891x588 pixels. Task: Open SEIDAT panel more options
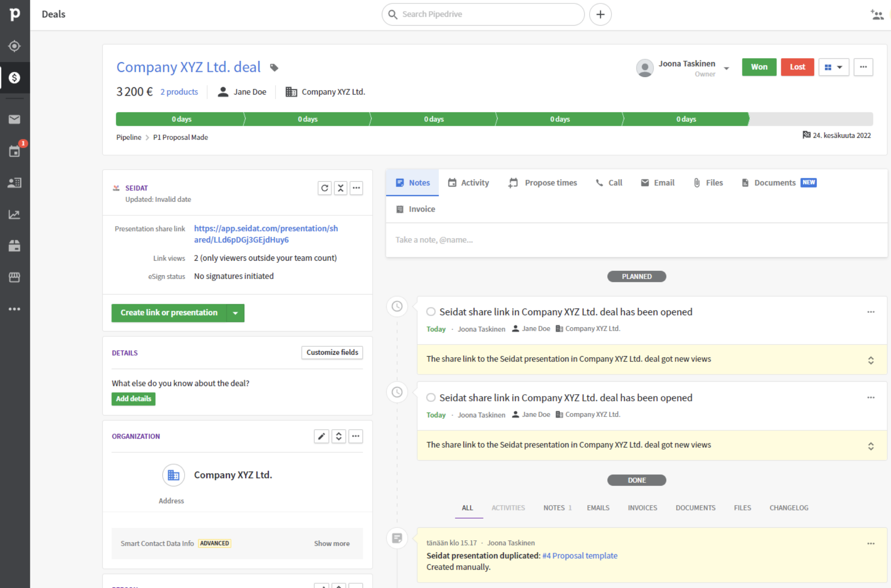pyautogui.click(x=356, y=188)
